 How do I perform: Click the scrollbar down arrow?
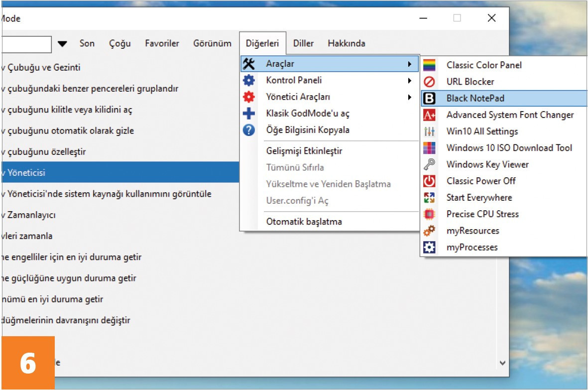tap(502, 363)
